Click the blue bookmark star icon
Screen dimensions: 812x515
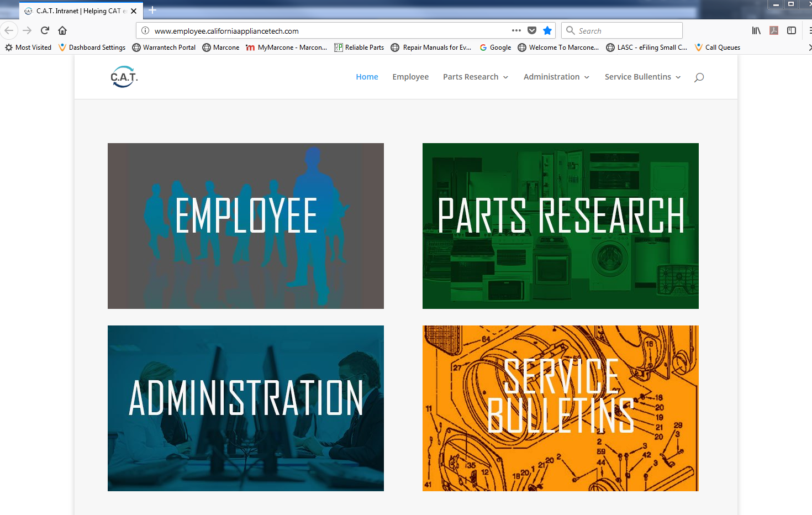547,30
